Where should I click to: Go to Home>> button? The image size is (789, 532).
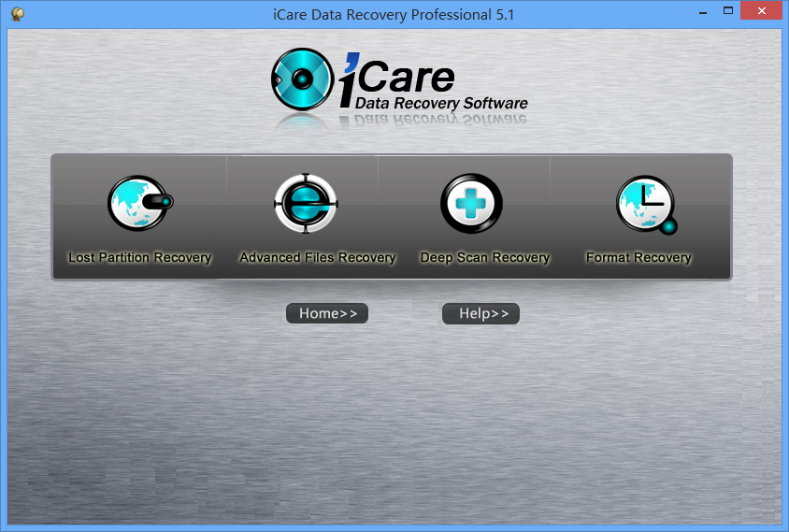(x=327, y=313)
